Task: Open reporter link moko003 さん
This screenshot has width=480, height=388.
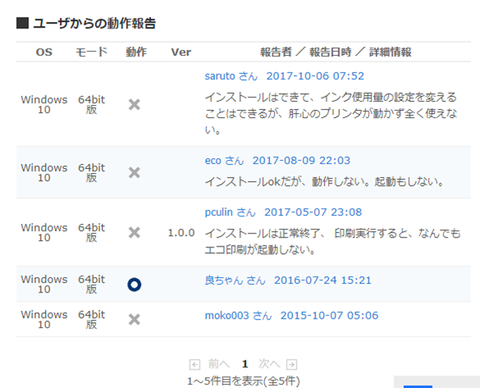Action: pyautogui.click(x=238, y=316)
